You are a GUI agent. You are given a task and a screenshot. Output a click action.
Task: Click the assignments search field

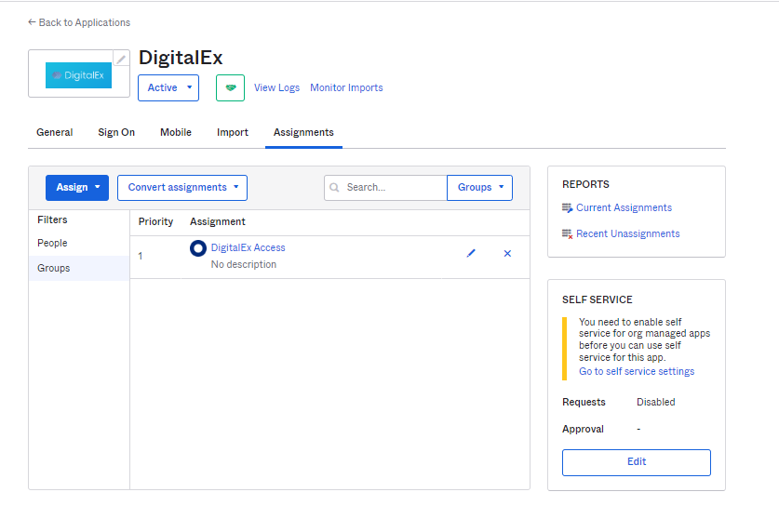[x=391, y=188]
